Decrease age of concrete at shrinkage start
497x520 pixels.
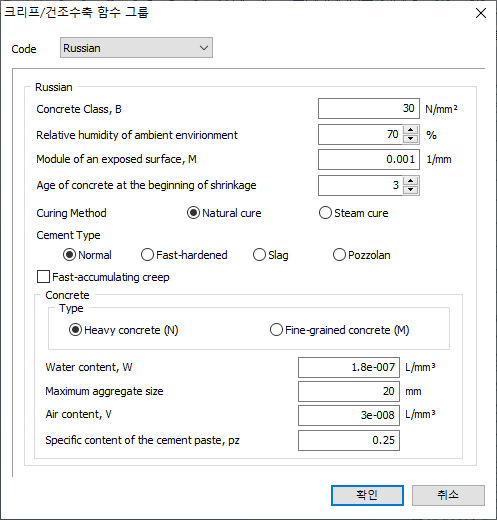point(411,190)
